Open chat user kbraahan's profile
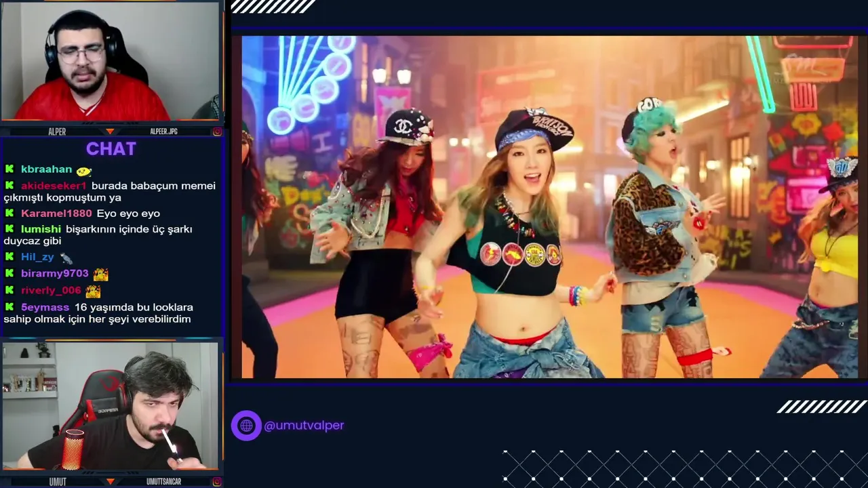Screen dimensions: 868x488 [46, 169]
